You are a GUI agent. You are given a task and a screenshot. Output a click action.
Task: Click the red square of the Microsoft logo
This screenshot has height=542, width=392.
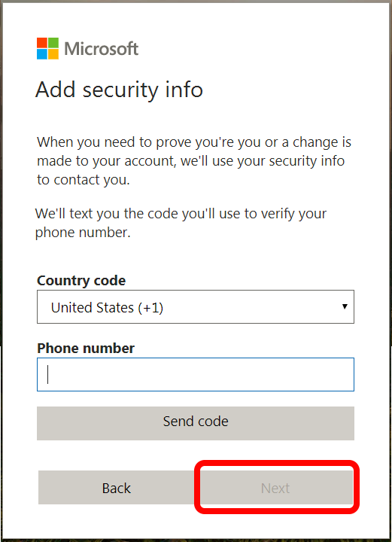[42, 43]
